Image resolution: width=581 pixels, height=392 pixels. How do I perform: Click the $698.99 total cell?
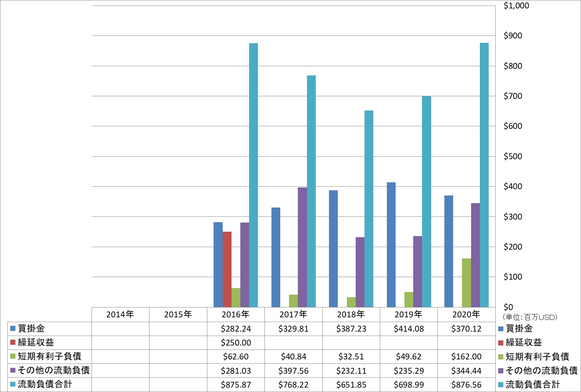[x=408, y=385]
